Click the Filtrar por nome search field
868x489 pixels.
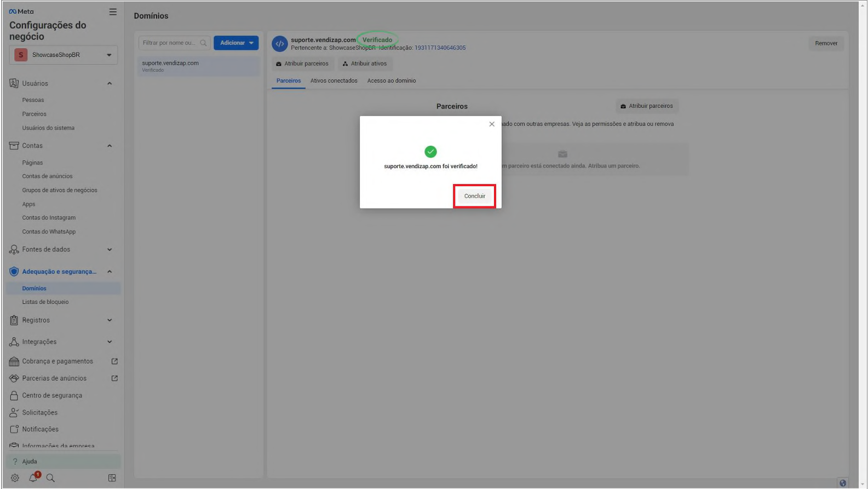169,43
